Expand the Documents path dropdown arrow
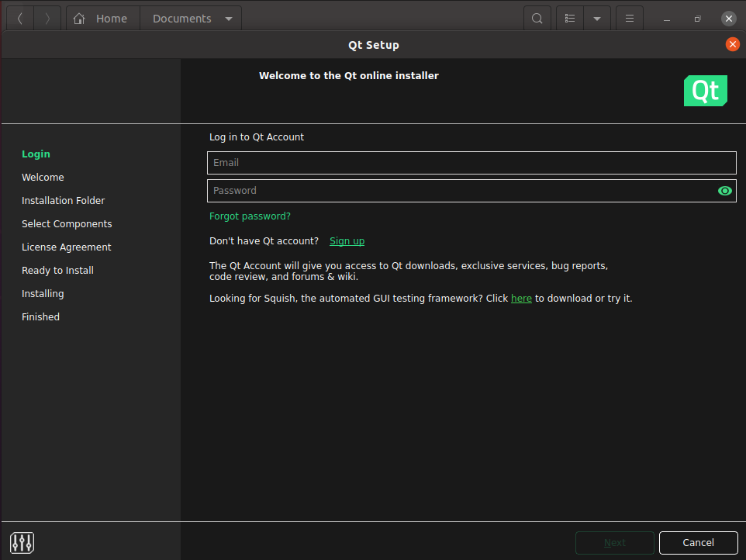 pos(229,19)
